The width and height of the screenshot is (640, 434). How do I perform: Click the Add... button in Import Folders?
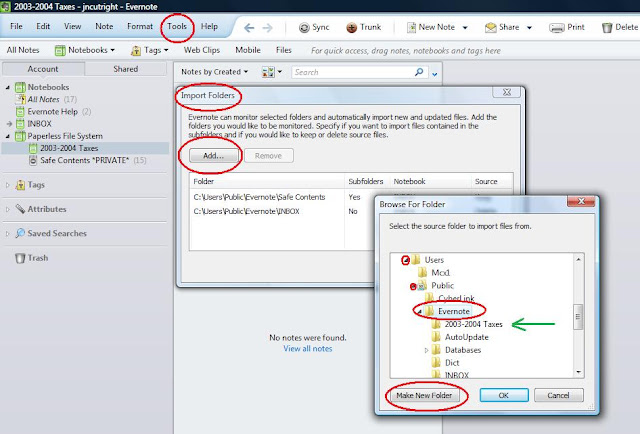coord(213,156)
